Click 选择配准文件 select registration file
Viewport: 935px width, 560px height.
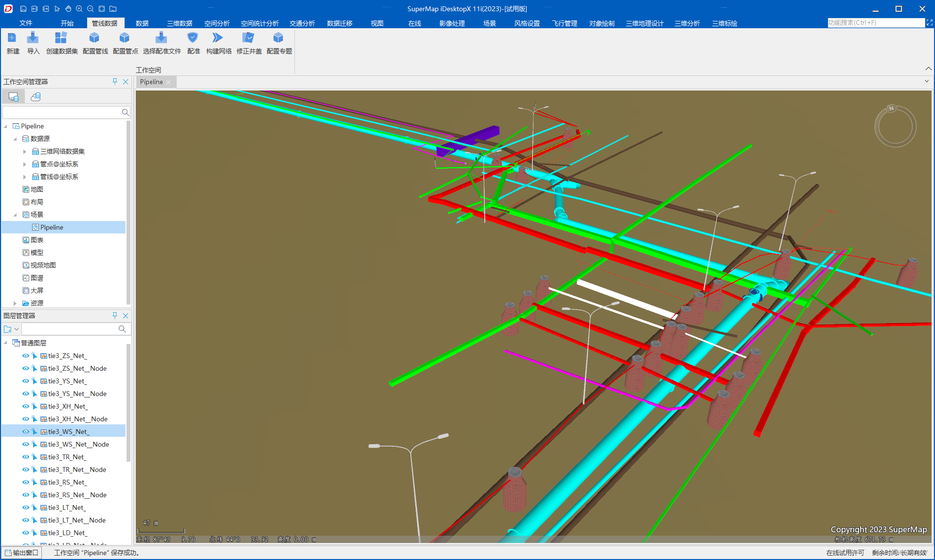(162, 43)
